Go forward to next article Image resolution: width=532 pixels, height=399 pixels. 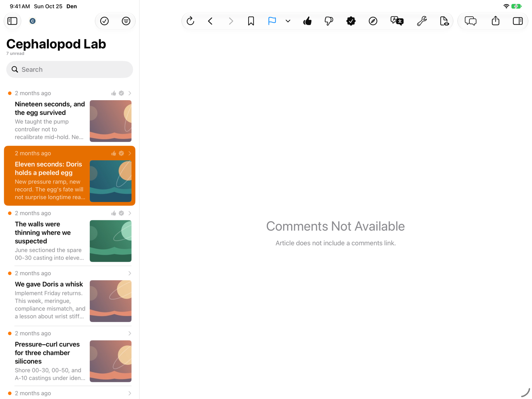[x=231, y=21]
